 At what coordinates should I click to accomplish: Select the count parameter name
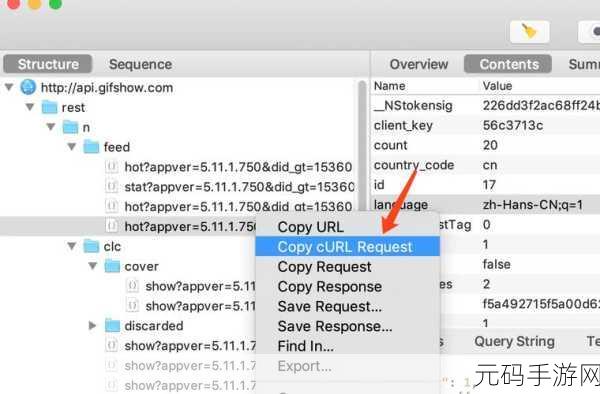[x=390, y=145]
